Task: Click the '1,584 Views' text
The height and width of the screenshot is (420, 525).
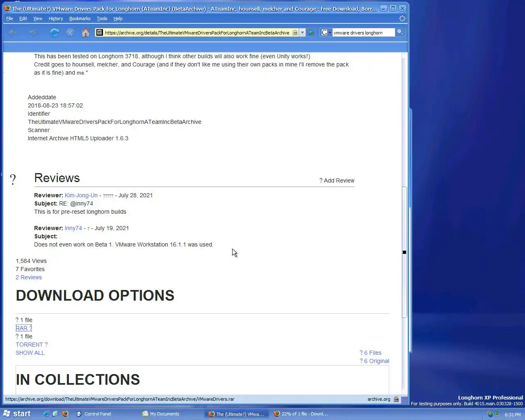Action: coord(31,261)
